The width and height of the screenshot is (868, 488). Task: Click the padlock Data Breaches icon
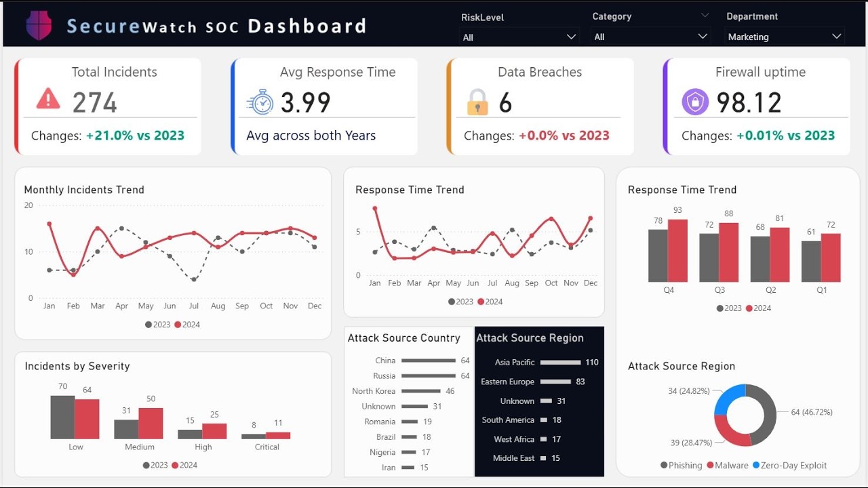tap(477, 102)
